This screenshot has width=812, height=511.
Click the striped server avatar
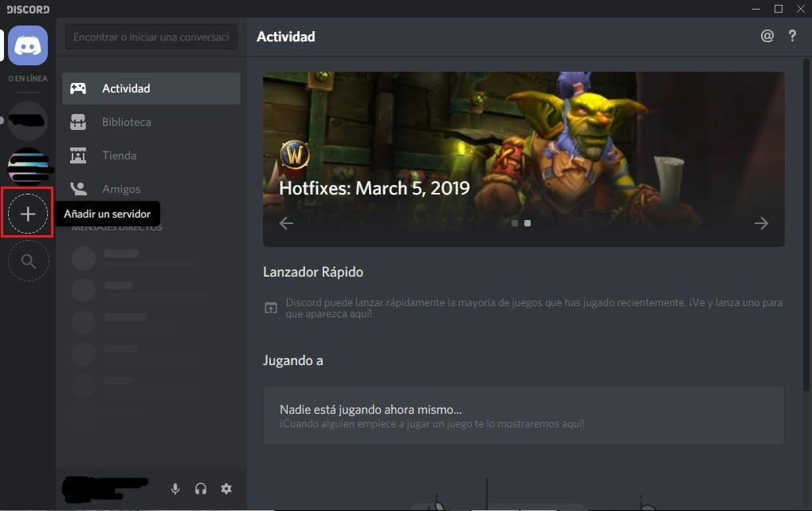coord(29,167)
